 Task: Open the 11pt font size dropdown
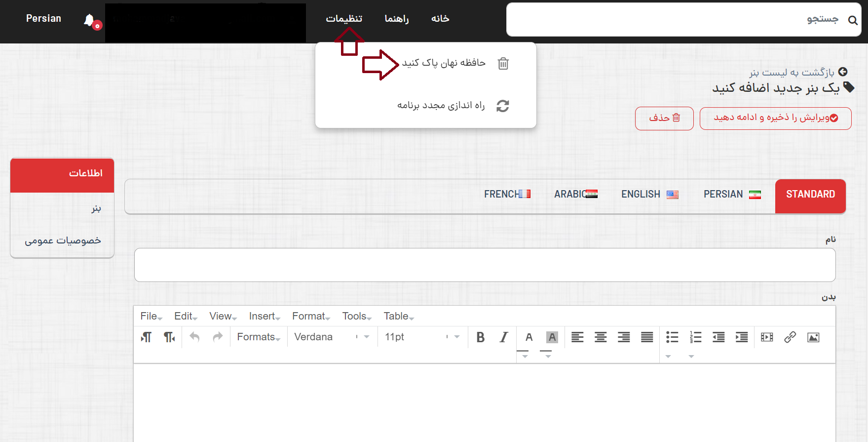(422, 337)
